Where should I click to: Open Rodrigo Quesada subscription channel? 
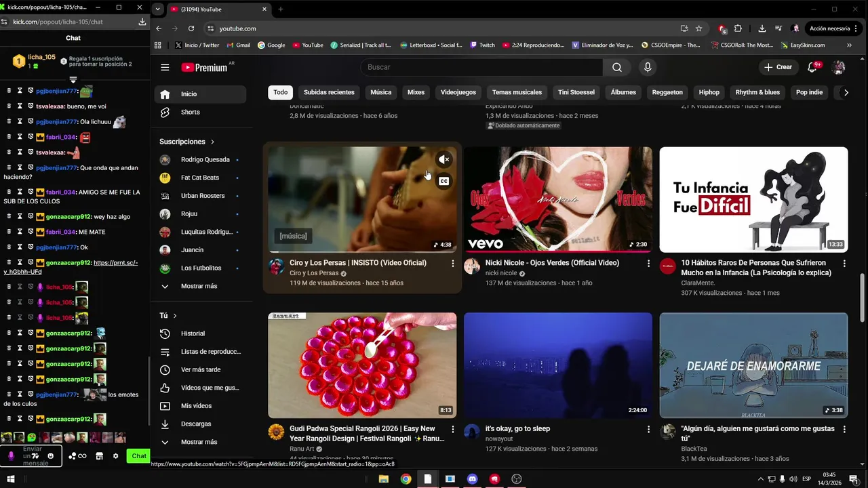click(199, 160)
